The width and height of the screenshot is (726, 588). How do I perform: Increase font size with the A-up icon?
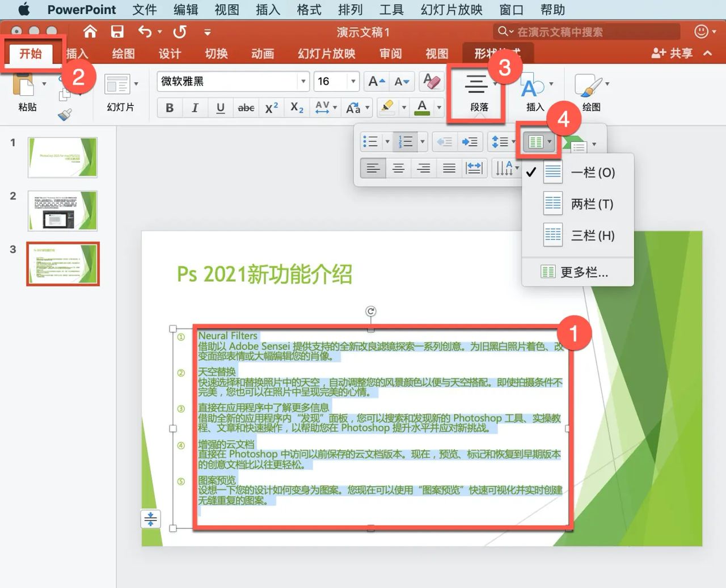(x=377, y=82)
